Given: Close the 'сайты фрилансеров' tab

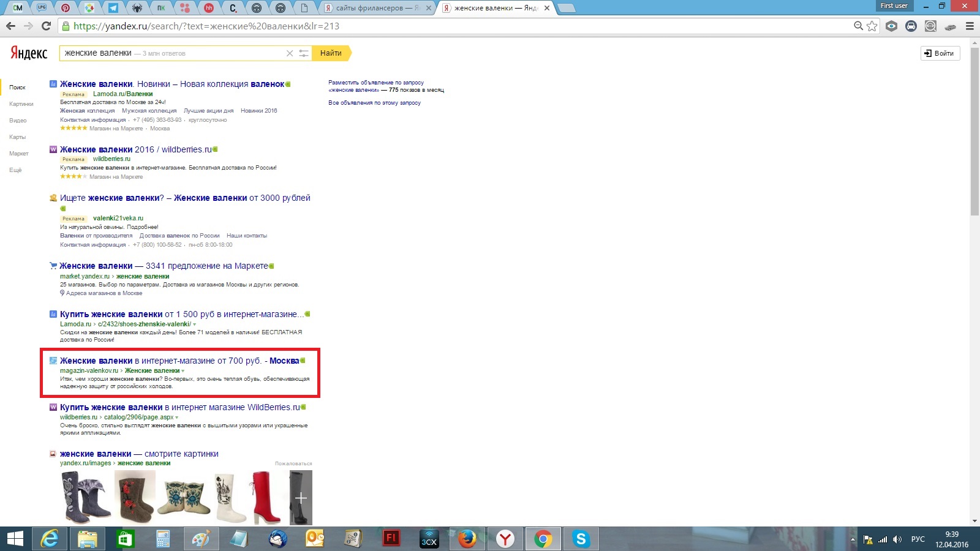Looking at the screenshot, I should click(x=429, y=8).
